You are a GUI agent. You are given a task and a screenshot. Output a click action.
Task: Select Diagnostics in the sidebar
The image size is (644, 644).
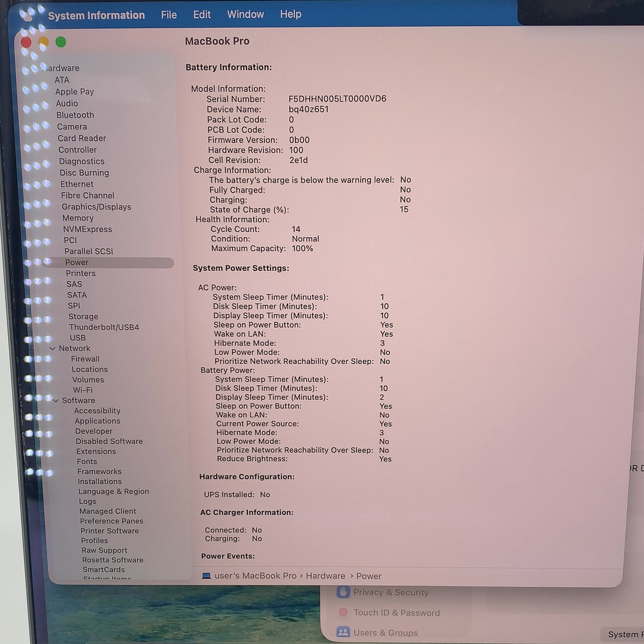[82, 162]
